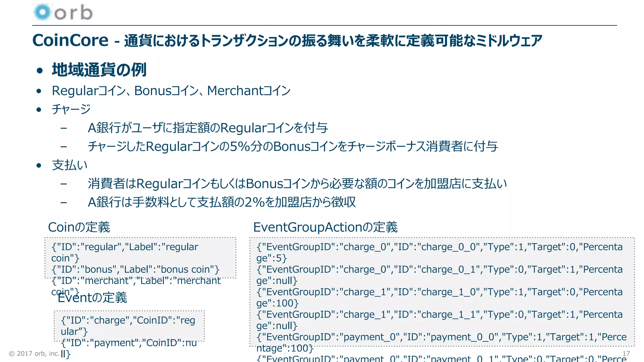
Task: Click the Eventの定義 label
Action: coord(92,298)
